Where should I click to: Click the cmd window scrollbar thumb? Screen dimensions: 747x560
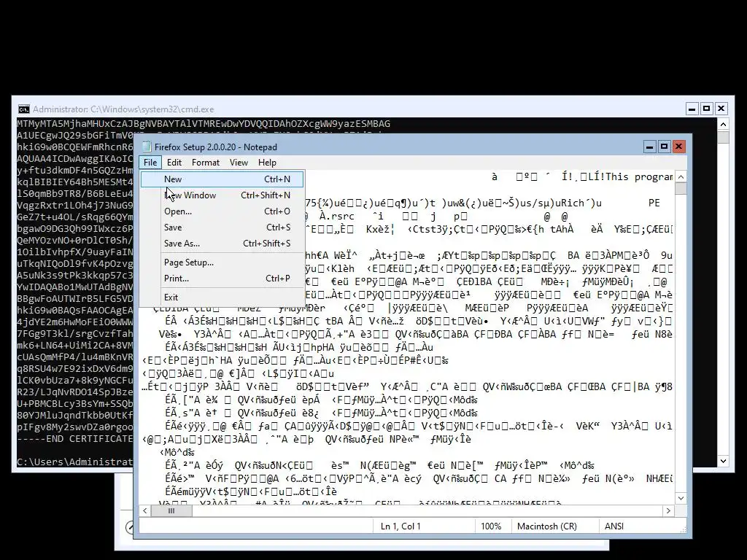coord(723,137)
